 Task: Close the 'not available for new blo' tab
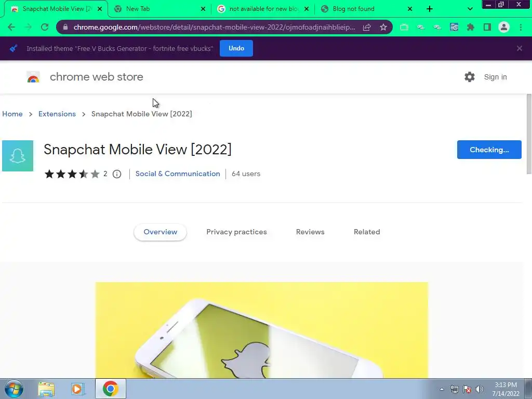click(307, 9)
